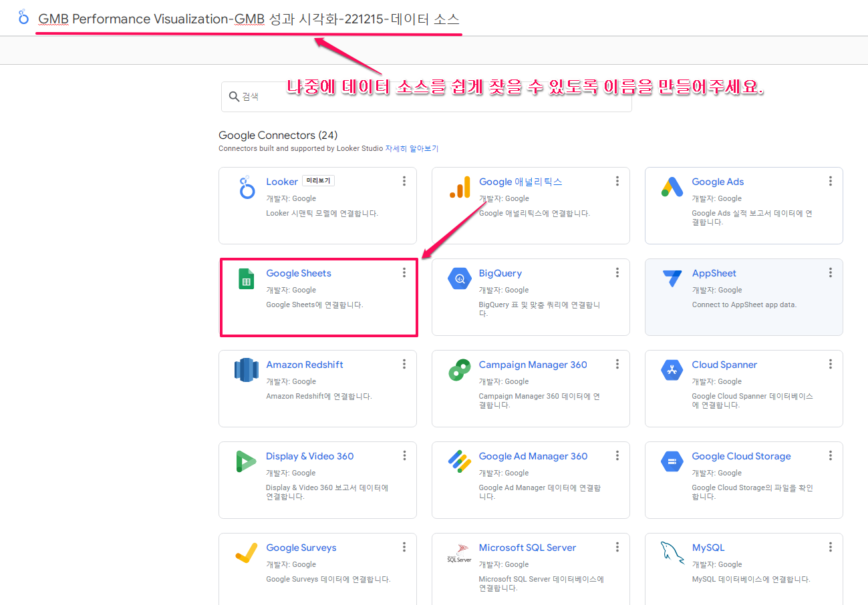Click the green Google Sheets icon
868x605 pixels.
coord(247,279)
